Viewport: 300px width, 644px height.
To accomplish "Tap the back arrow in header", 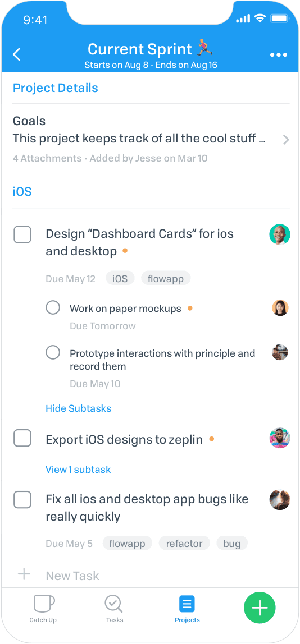I will tap(17, 54).
